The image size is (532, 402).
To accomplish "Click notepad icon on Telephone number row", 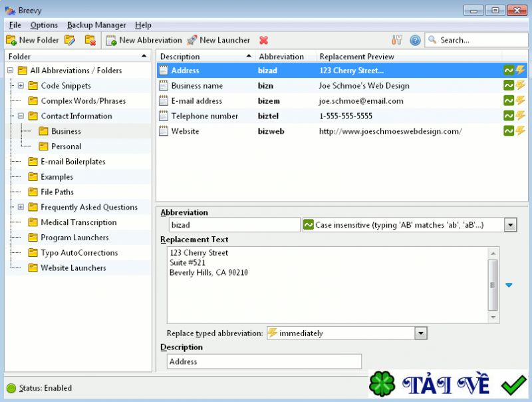I will 164,116.
